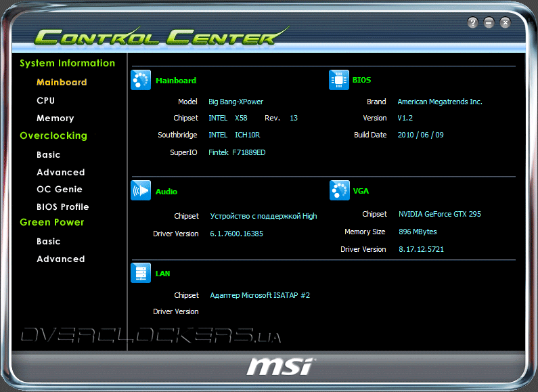The height and width of the screenshot is (392, 538).
Task: Click the Model label
Action: pos(187,102)
